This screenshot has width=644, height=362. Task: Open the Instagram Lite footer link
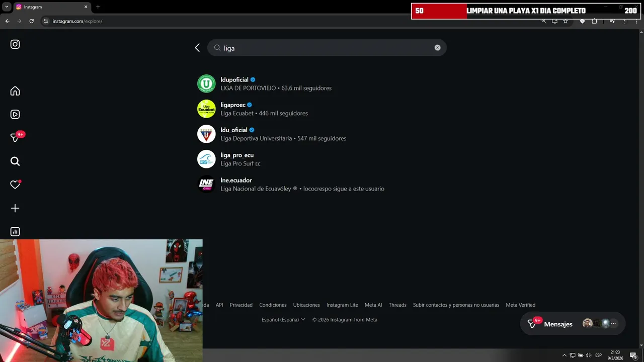tap(342, 305)
